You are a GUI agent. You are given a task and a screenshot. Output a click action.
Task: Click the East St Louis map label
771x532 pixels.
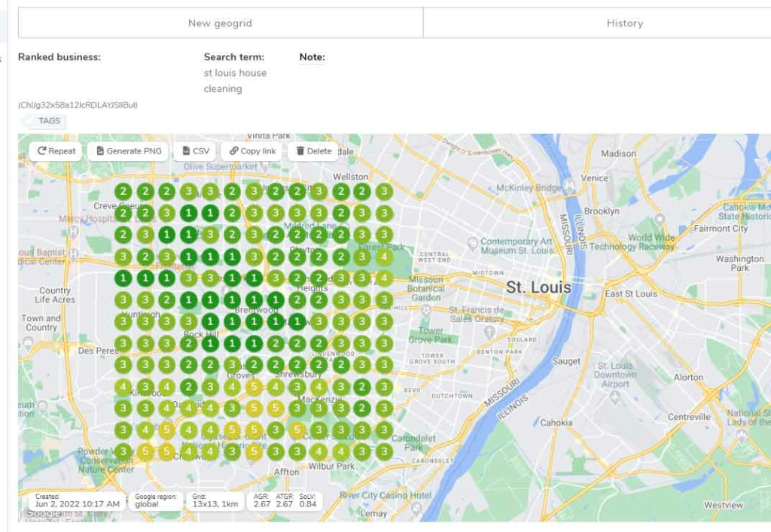pos(631,293)
